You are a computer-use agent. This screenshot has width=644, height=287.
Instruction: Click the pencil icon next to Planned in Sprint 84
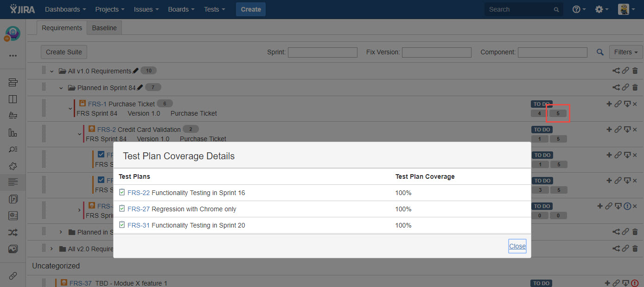(140, 87)
